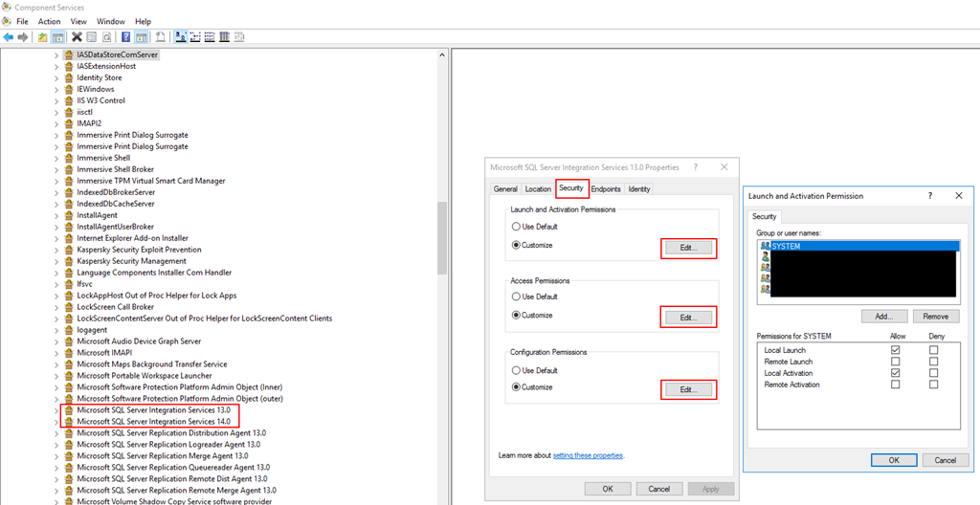Screen dimensions: 980x505
Task: Go back using the blue Back arrow
Action: click(8, 37)
